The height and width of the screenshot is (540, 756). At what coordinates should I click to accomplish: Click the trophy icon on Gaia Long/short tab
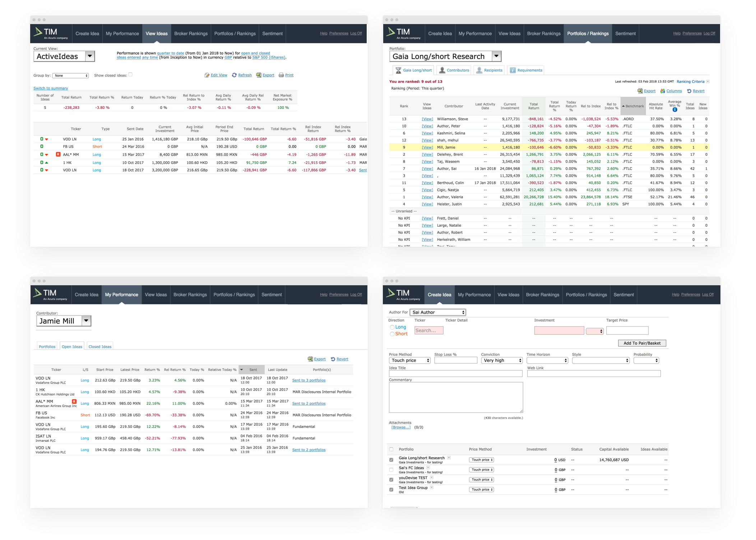tap(398, 70)
